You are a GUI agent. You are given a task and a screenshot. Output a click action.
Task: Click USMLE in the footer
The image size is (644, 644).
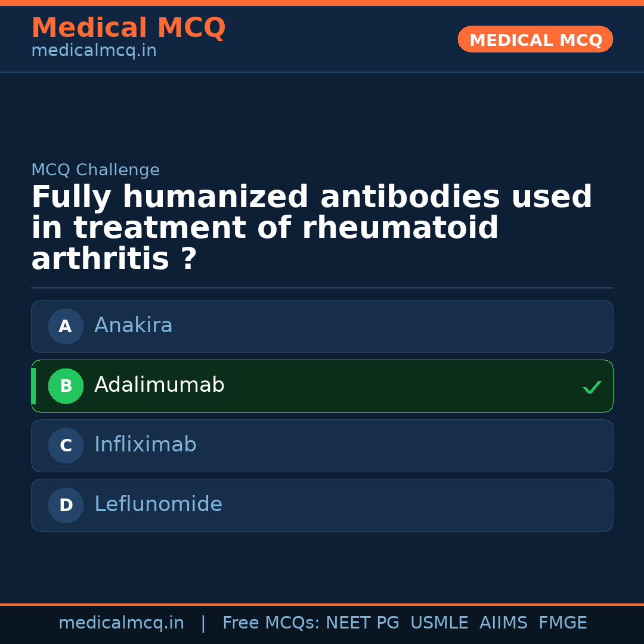[x=439, y=623]
